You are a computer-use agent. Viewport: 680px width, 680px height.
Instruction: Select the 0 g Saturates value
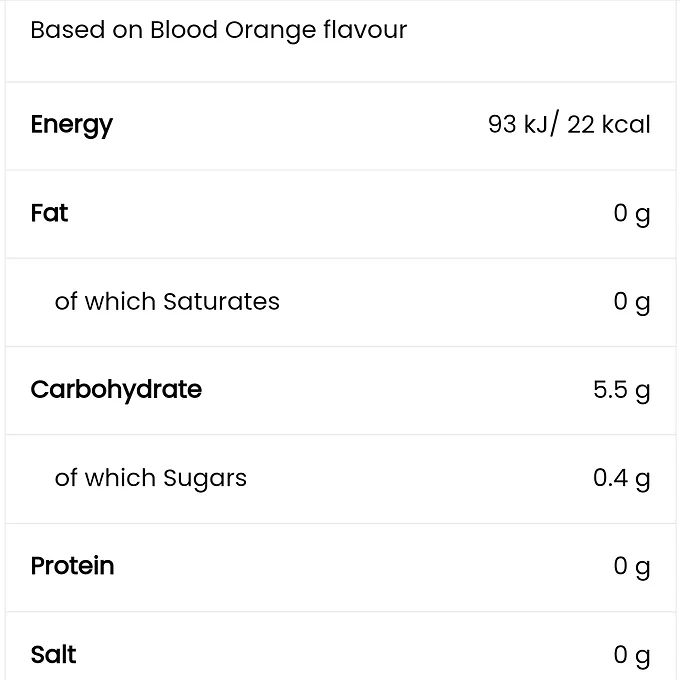[x=632, y=301]
